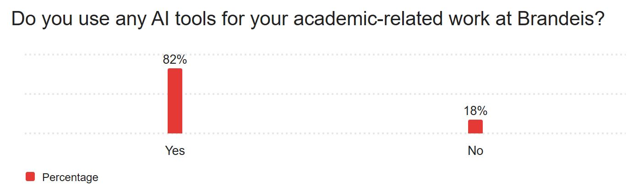
Task: Click the 82% data label
Action: point(175,60)
